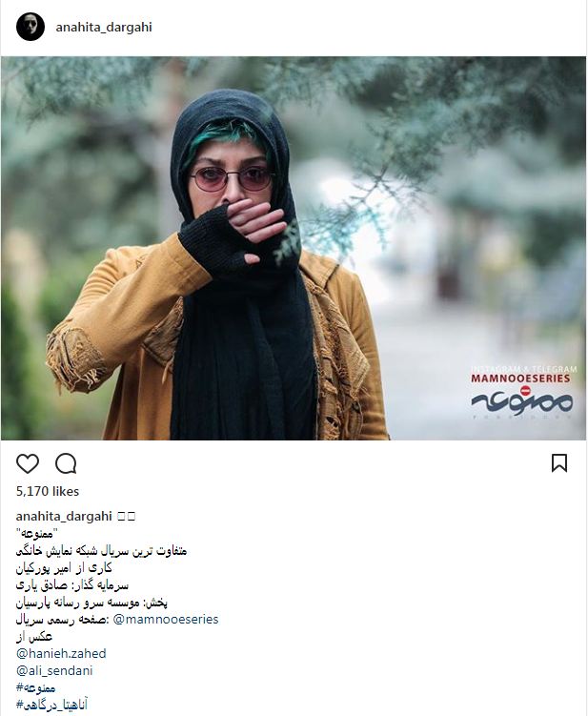This screenshot has width=588, height=716.
Task: Click the caption title "ممنوعه"
Action: coord(37,533)
